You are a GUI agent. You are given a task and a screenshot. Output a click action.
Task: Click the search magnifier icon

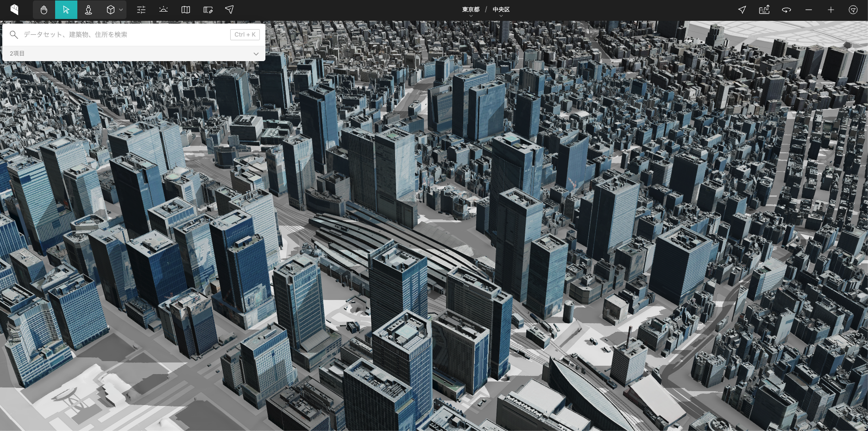coord(14,35)
